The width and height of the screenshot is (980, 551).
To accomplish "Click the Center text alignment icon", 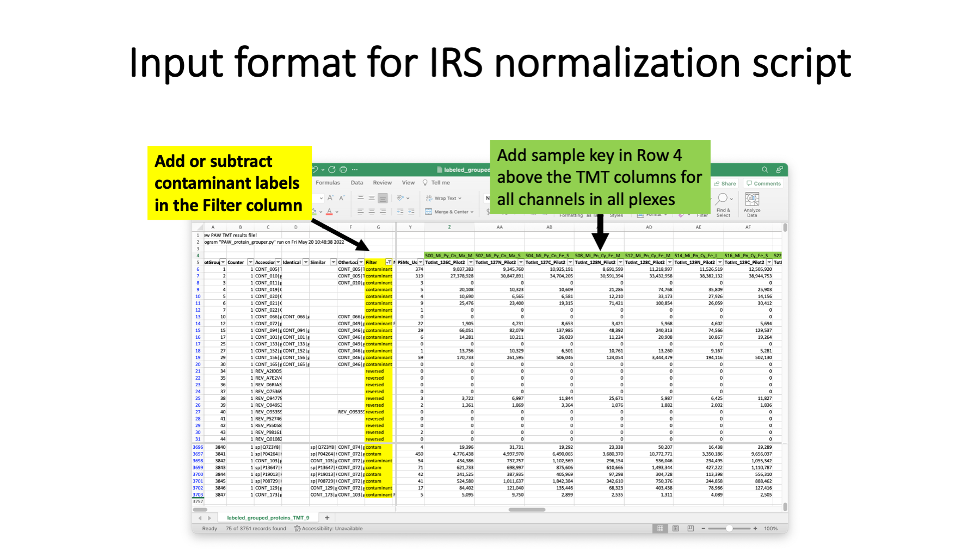I will tap(372, 212).
